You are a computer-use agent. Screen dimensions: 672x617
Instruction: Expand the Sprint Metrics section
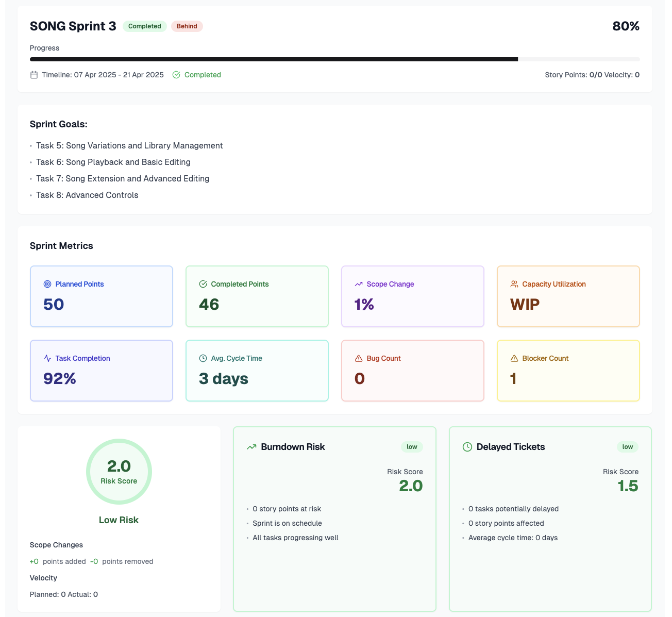point(61,246)
